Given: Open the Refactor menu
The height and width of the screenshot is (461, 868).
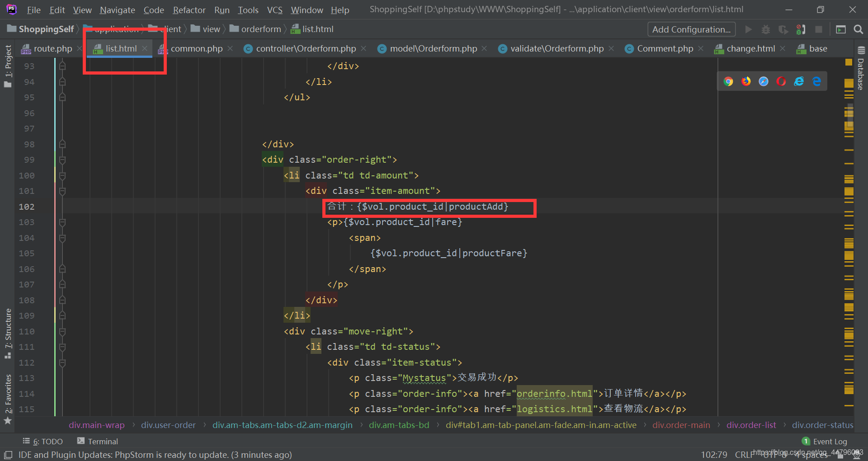Looking at the screenshot, I should [189, 9].
